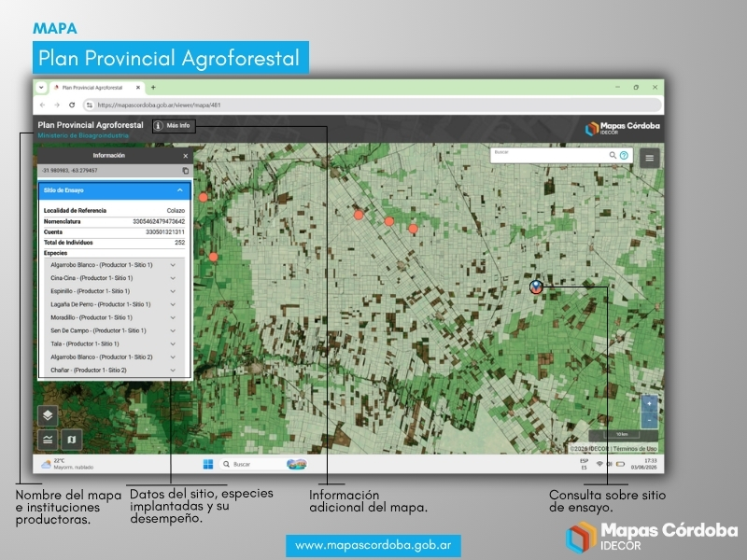
Task: Go forward in the browser
Action: pyautogui.click(x=57, y=105)
